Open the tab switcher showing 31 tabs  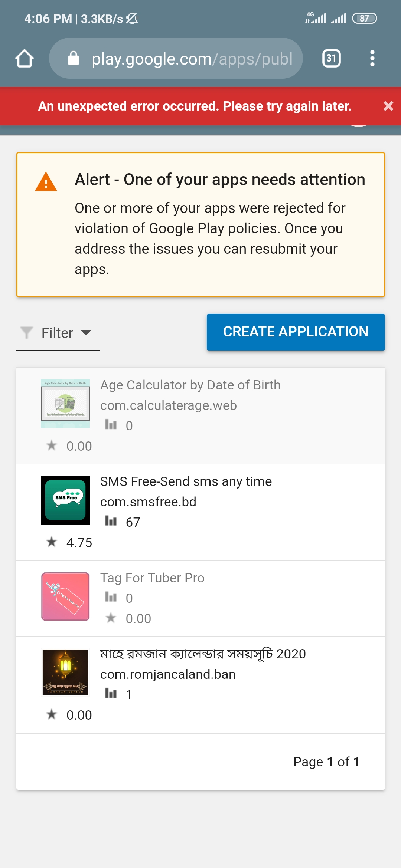point(331,58)
